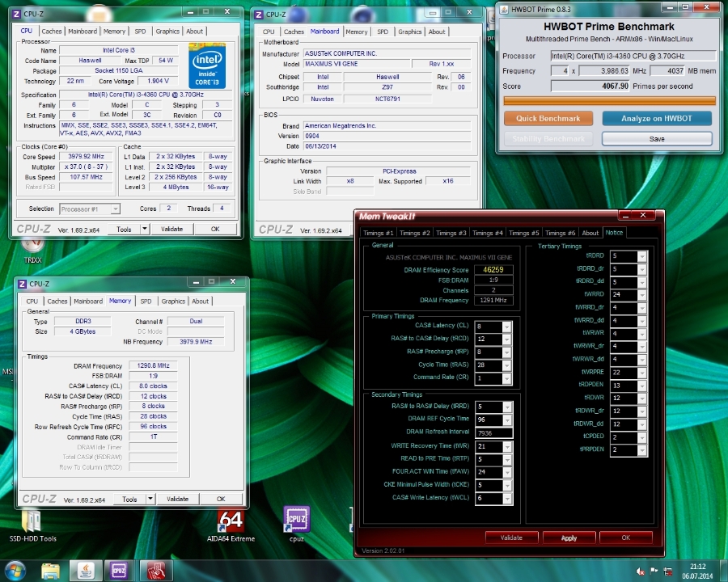Viewport: 728px width, 582px height.
Task: Switch to Timings #2 tab in Mem TweakIt
Action: point(415,233)
